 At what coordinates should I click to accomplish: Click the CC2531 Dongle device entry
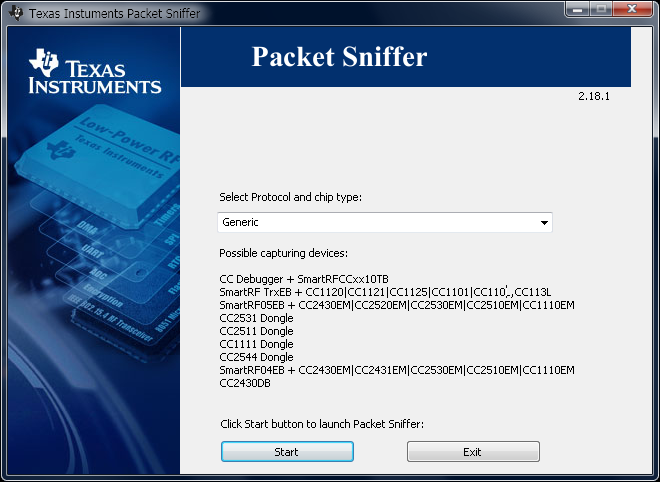[x=256, y=318]
